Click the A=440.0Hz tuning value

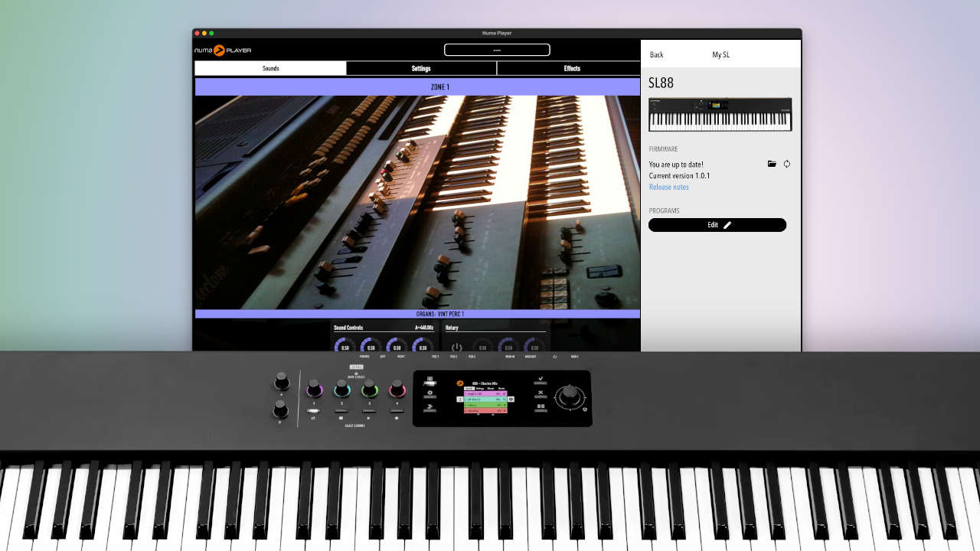click(x=424, y=328)
